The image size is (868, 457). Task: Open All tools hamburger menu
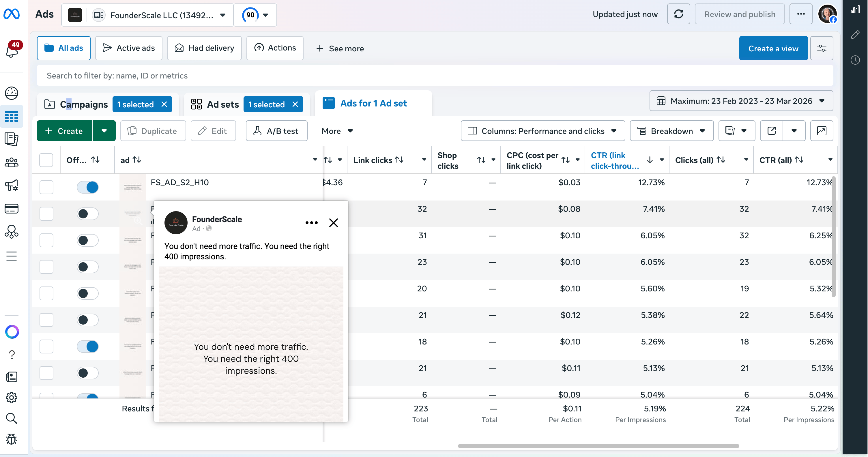[x=12, y=256]
